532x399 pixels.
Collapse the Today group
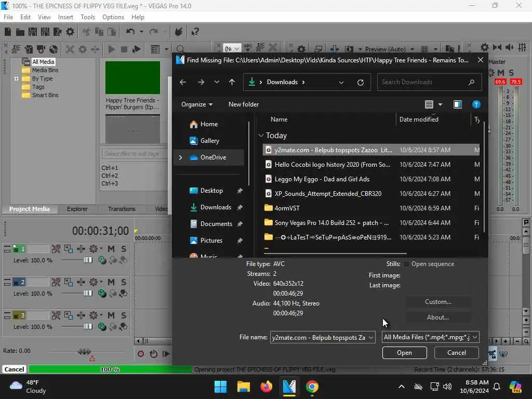261,136
